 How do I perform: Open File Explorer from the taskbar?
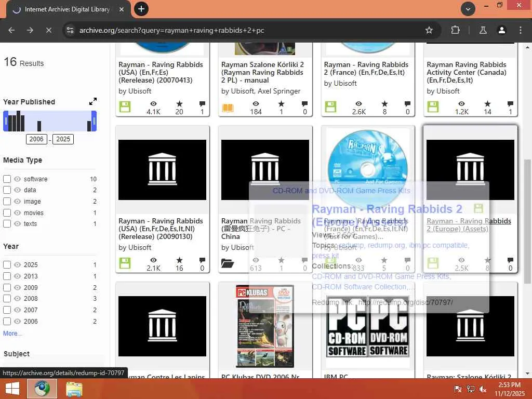click(74, 389)
